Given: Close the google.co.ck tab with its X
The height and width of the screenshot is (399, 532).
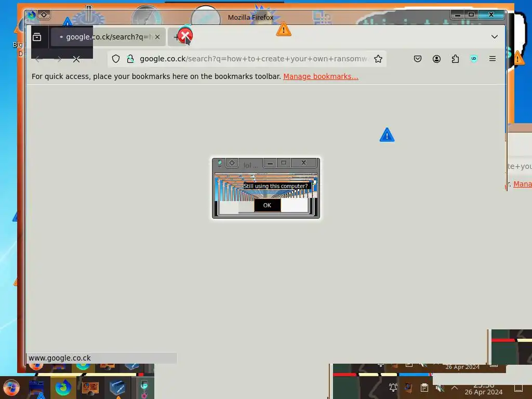Looking at the screenshot, I should point(157,37).
